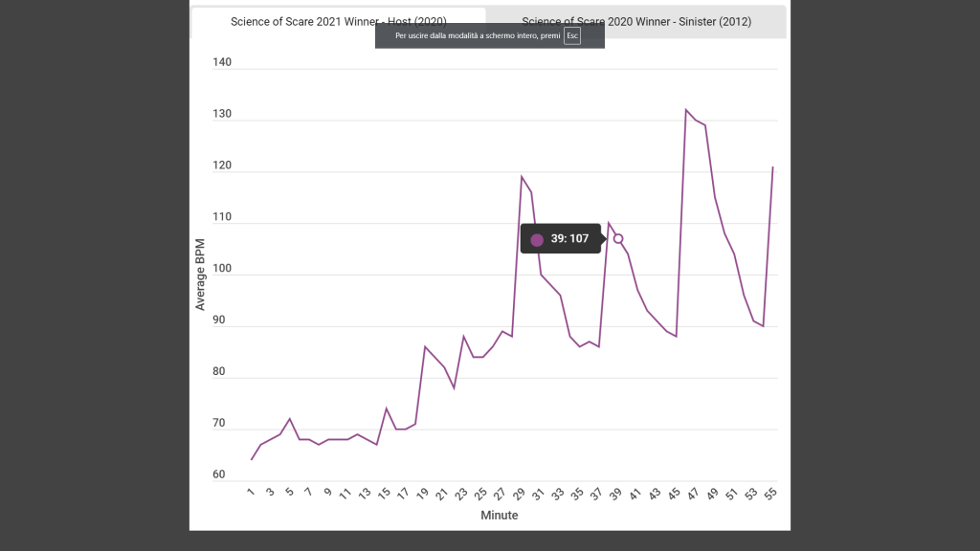Click the y-axis label "140"
The height and width of the screenshot is (551, 980).
coord(222,63)
